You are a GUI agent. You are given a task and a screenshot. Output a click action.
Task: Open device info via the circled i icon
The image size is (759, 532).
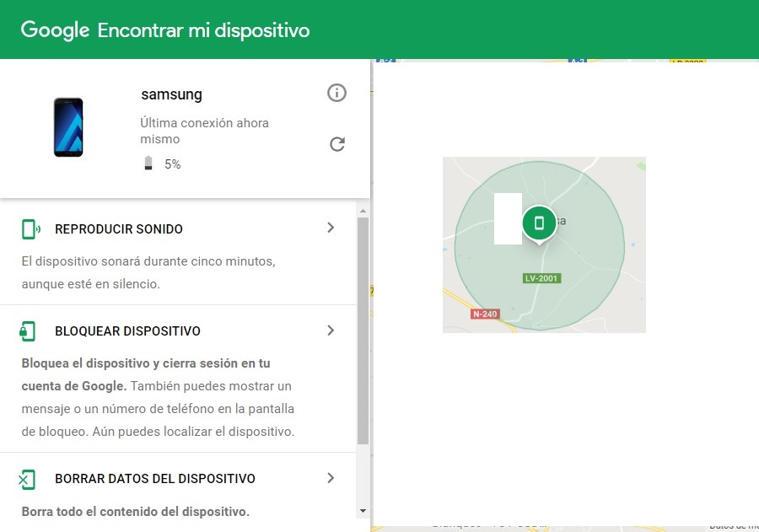[x=336, y=93]
